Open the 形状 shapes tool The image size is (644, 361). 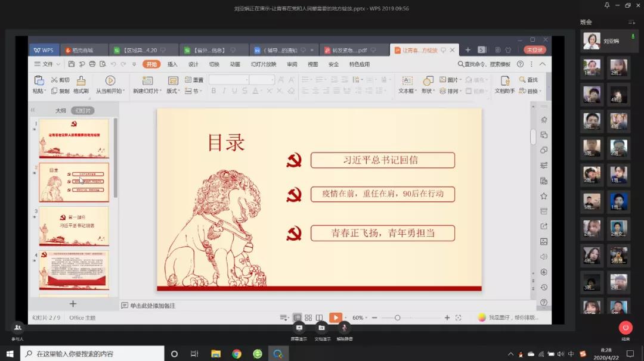click(x=428, y=81)
